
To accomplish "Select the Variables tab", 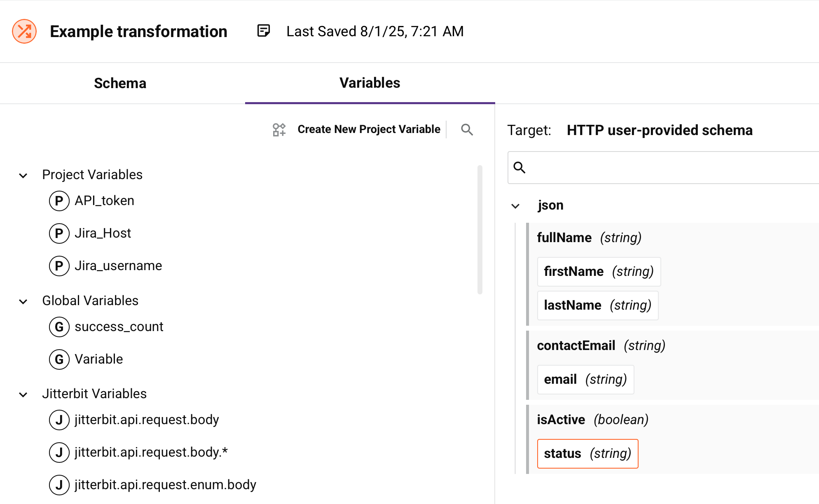I will click(370, 83).
